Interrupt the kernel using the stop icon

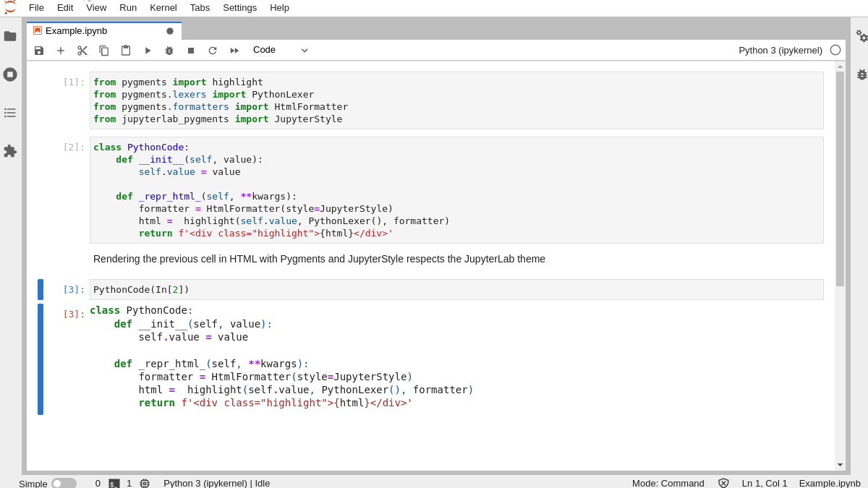point(190,50)
